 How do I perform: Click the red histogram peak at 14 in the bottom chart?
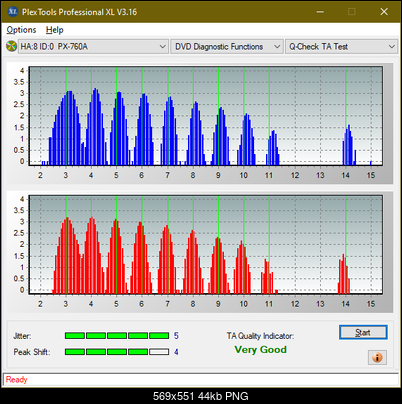tap(344, 274)
